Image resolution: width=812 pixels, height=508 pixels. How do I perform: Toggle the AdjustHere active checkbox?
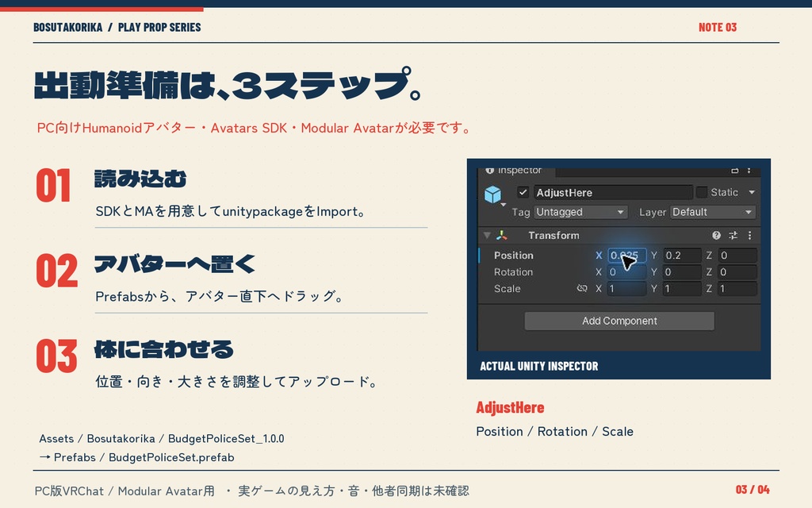coord(523,192)
